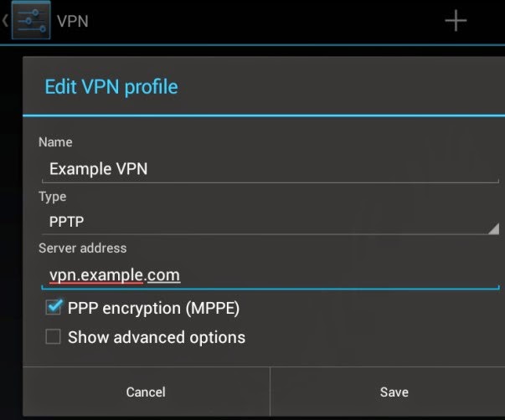505x420 pixels.
Task: Focus the Name field containing Example VPN
Action: click(x=271, y=169)
